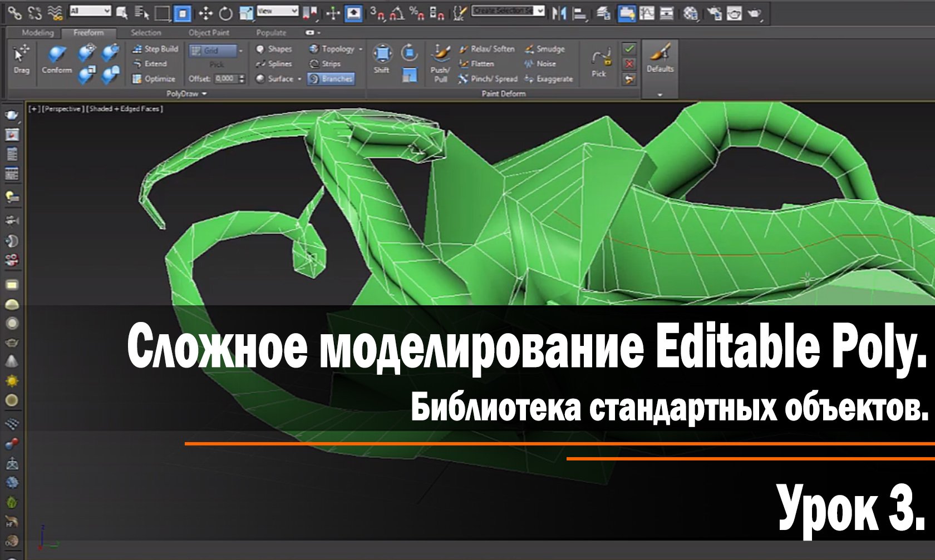Expand the PolyDraw panel dropdown arrow
The image size is (935, 560).
click(204, 94)
